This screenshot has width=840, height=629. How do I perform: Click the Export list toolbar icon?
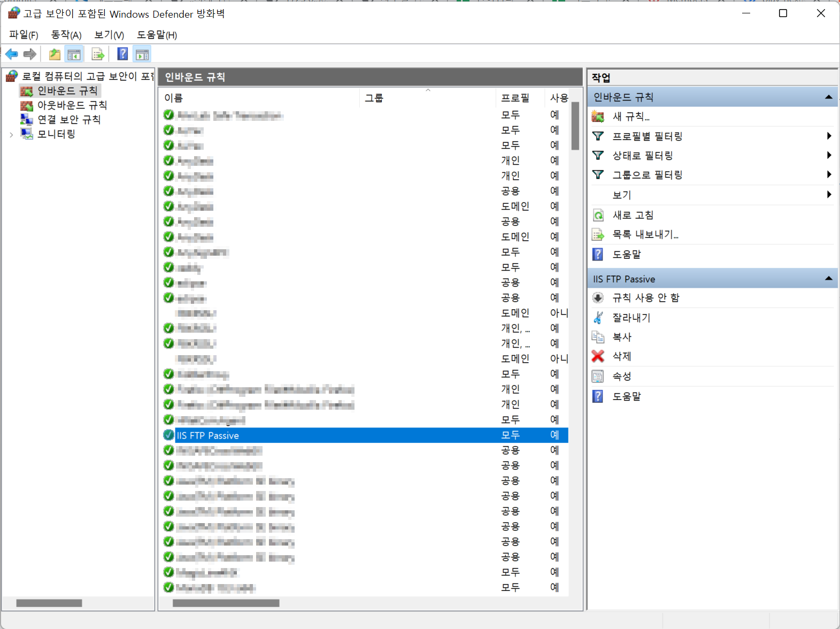click(98, 54)
